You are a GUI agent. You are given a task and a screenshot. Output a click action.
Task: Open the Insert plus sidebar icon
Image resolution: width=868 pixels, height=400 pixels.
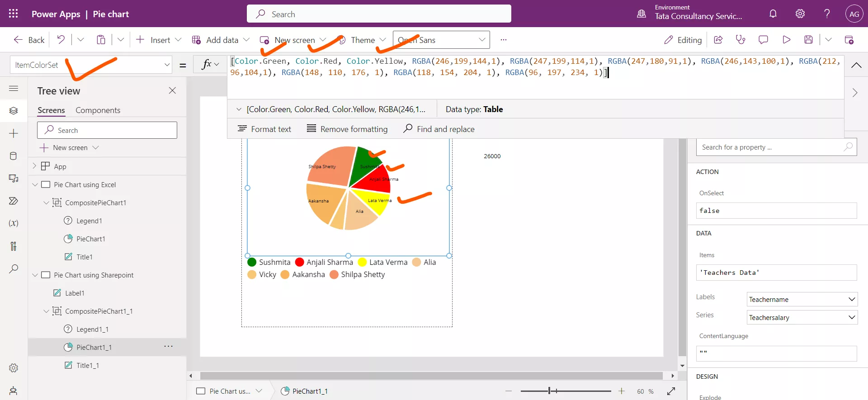click(x=14, y=133)
